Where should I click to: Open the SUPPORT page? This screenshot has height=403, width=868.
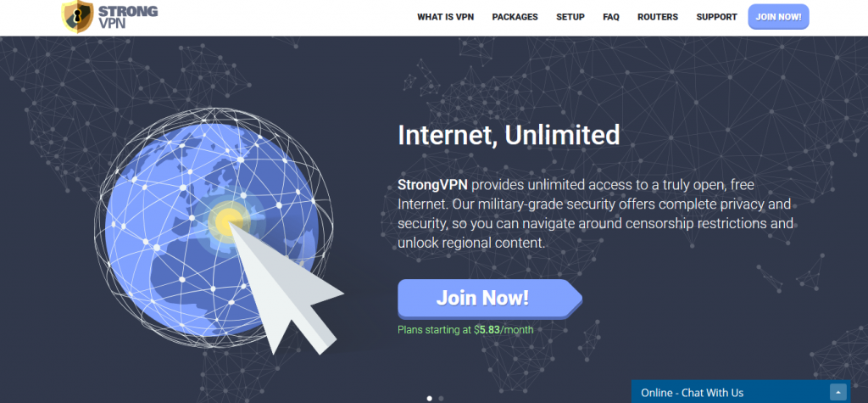pos(716,17)
